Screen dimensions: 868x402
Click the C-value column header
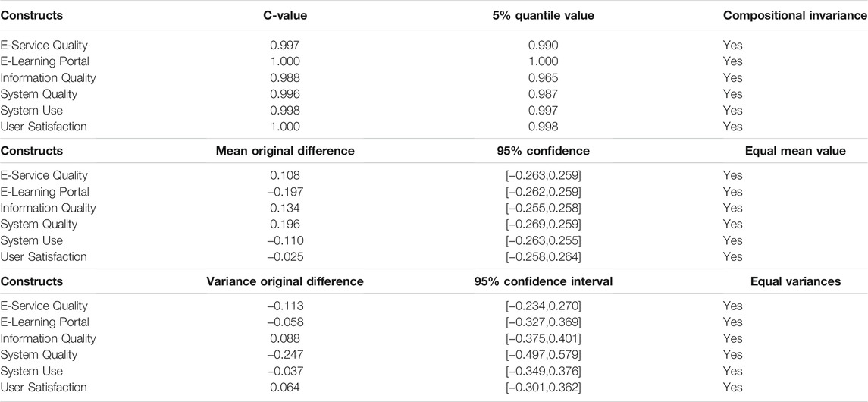[x=284, y=15]
